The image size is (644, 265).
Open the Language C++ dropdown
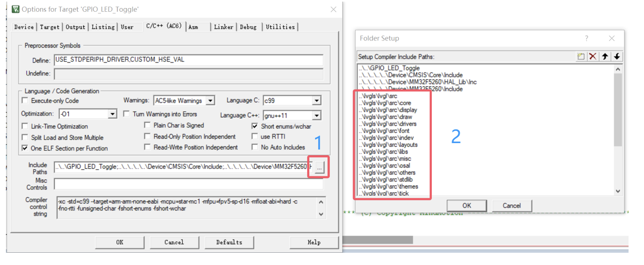317,115
